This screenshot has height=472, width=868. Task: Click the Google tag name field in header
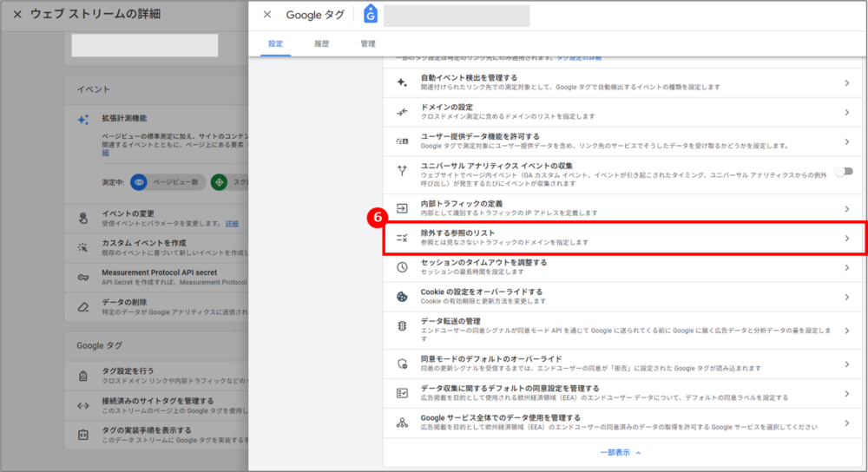coord(457,16)
